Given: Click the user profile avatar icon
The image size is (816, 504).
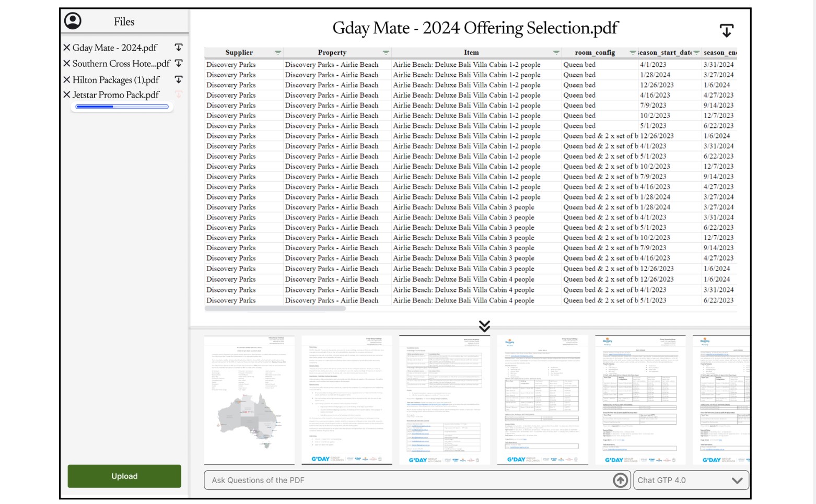Looking at the screenshot, I should pyautogui.click(x=73, y=21).
